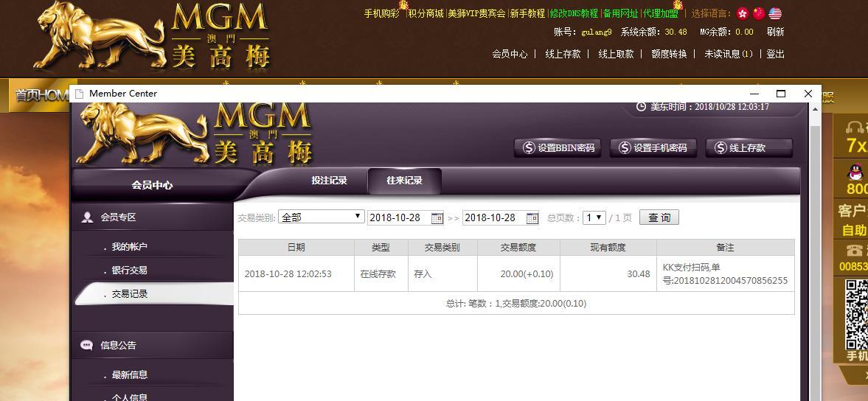Open the 积分商城 link
The height and width of the screenshot is (401, 868).
(x=426, y=13)
